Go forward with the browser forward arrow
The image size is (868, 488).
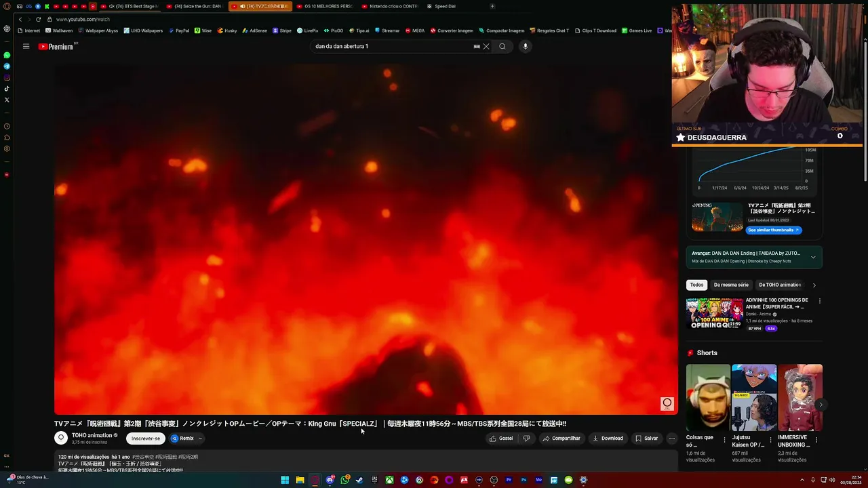click(28, 20)
